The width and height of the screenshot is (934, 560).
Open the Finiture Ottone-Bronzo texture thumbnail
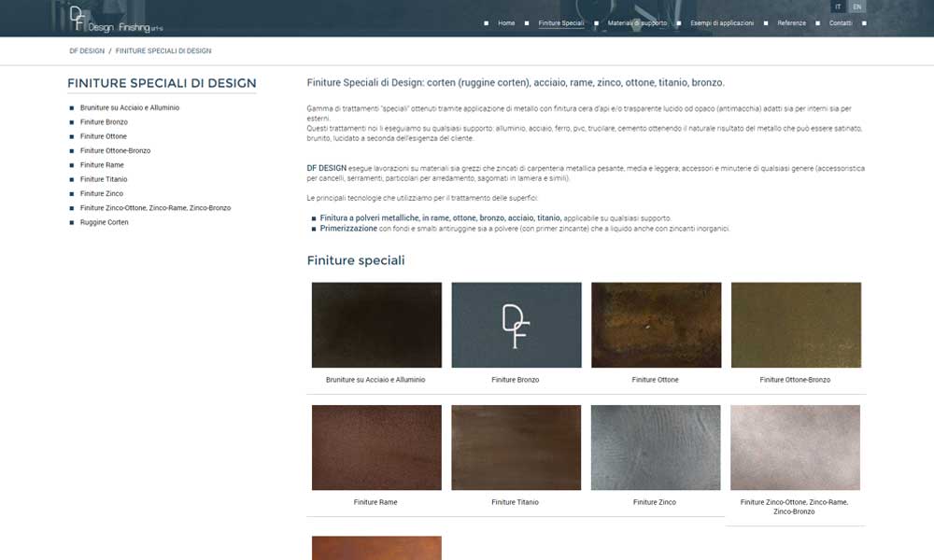click(x=797, y=325)
